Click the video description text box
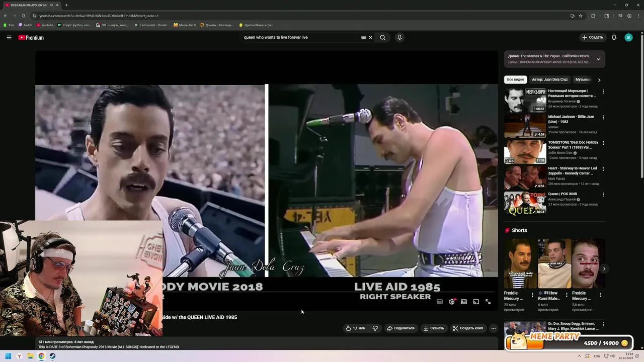Screen dimensions: 644x362 [x=267, y=344]
